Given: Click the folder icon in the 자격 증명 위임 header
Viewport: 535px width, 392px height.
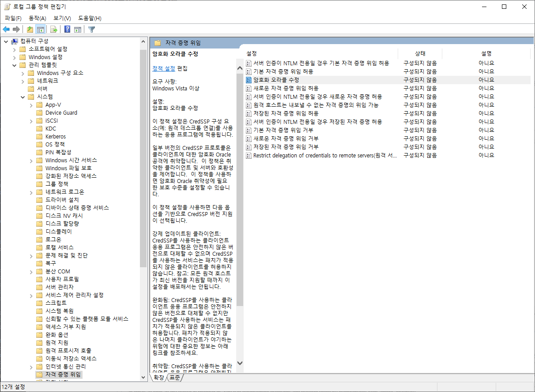Looking at the screenshot, I should [157, 43].
